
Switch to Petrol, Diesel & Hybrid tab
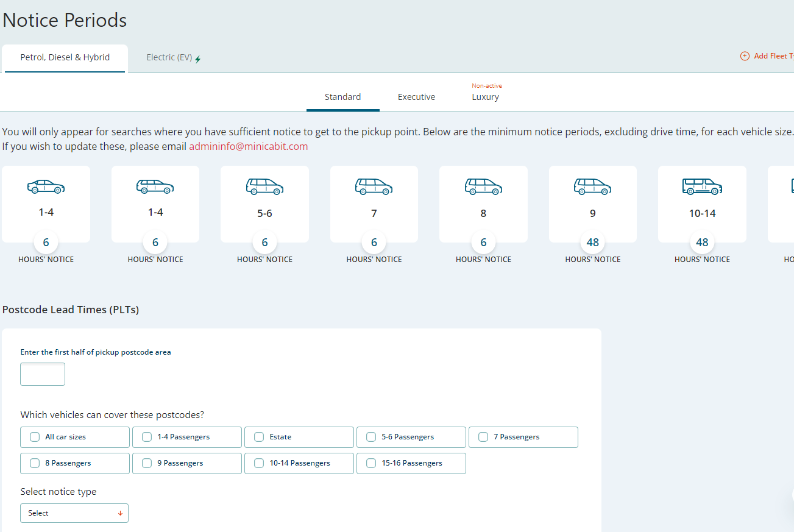tap(65, 58)
